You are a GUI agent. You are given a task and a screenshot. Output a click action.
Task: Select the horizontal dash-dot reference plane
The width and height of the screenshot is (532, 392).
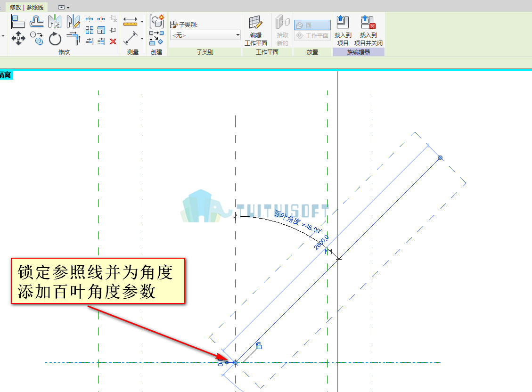[243, 362]
